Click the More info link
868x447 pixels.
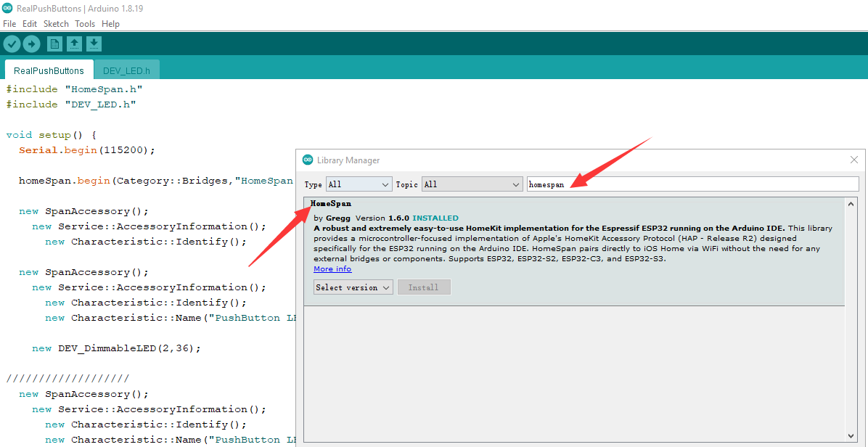pyautogui.click(x=332, y=268)
